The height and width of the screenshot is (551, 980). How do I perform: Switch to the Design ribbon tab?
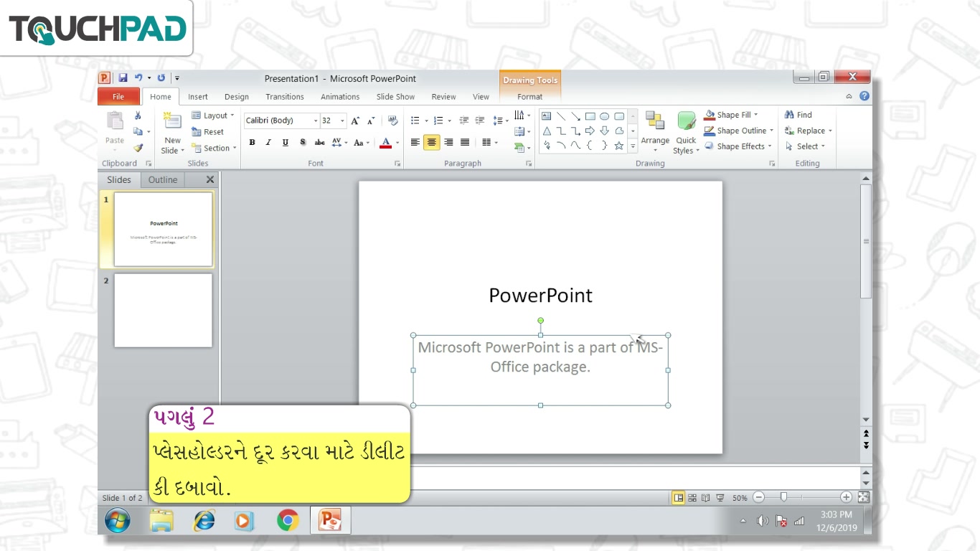[236, 97]
